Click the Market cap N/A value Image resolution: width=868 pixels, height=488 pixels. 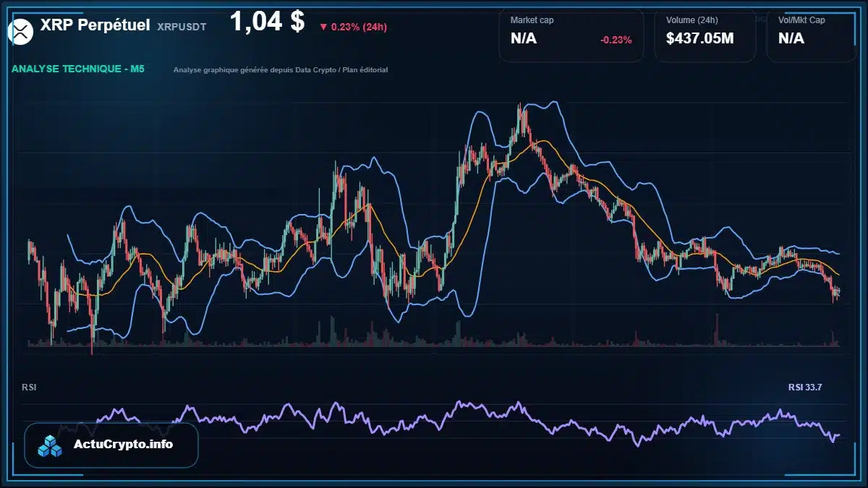524,39
